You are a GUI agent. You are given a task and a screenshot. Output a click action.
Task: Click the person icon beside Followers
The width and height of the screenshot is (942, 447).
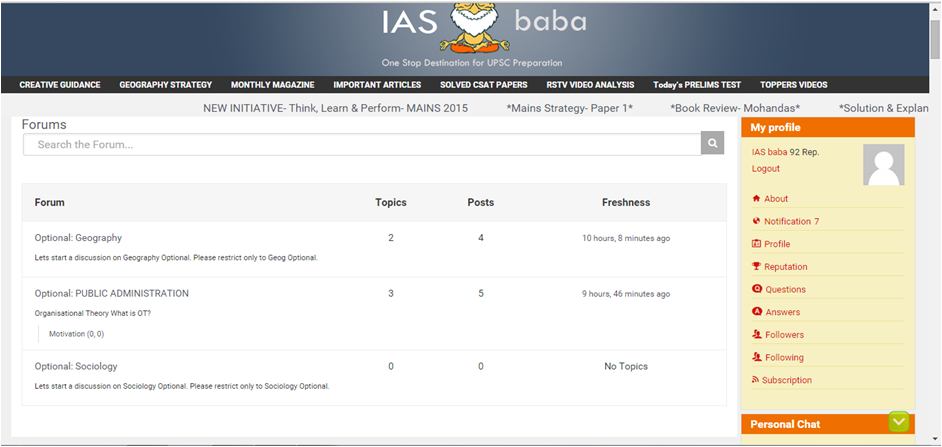pos(756,334)
